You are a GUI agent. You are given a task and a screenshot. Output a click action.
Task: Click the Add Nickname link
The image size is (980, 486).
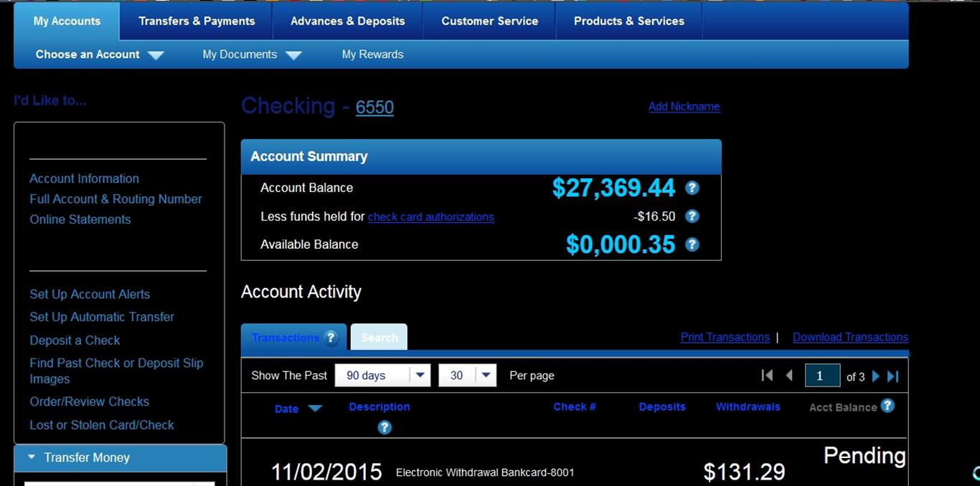(x=684, y=106)
